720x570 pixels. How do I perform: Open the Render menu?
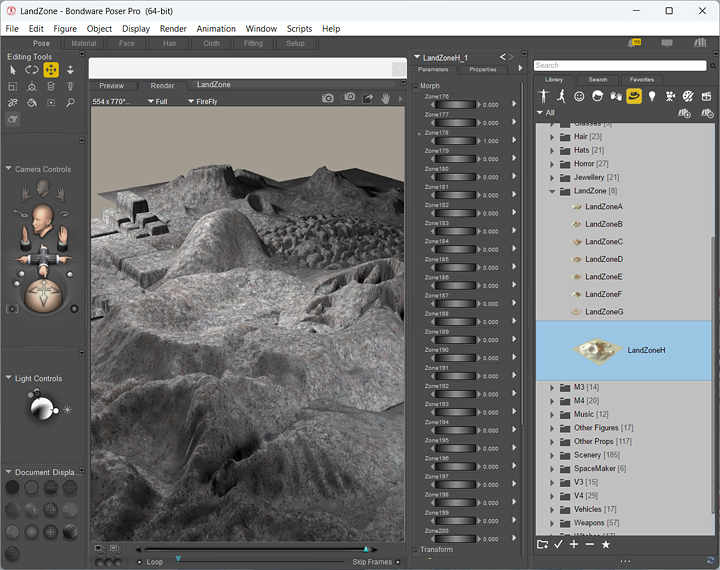tap(173, 29)
